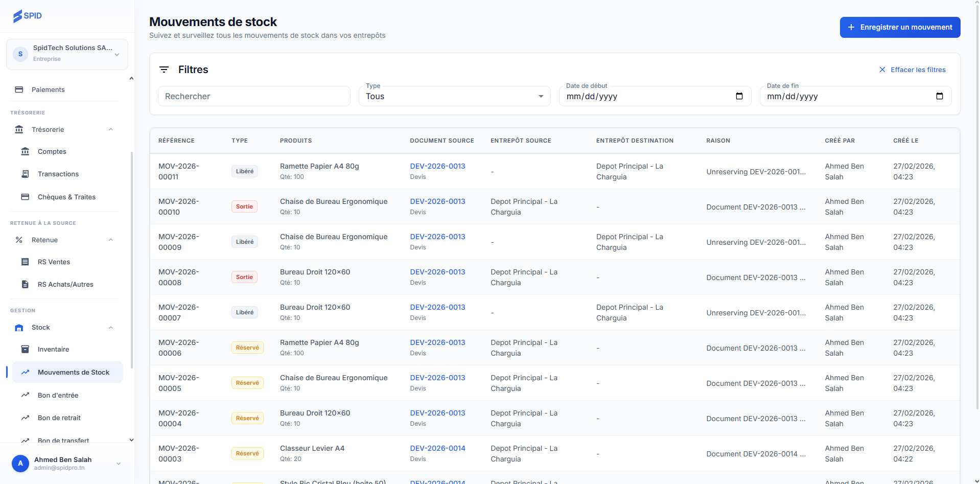Open the Type dropdown showing Tous
The image size is (980, 484).
(454, 96)
